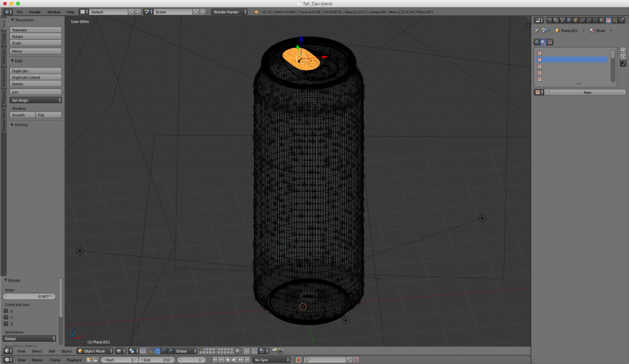Image resolution: width=629 pixels, height=364 pixels.
Task: Check the Z constraint axis box
Action: coord(6,323)
